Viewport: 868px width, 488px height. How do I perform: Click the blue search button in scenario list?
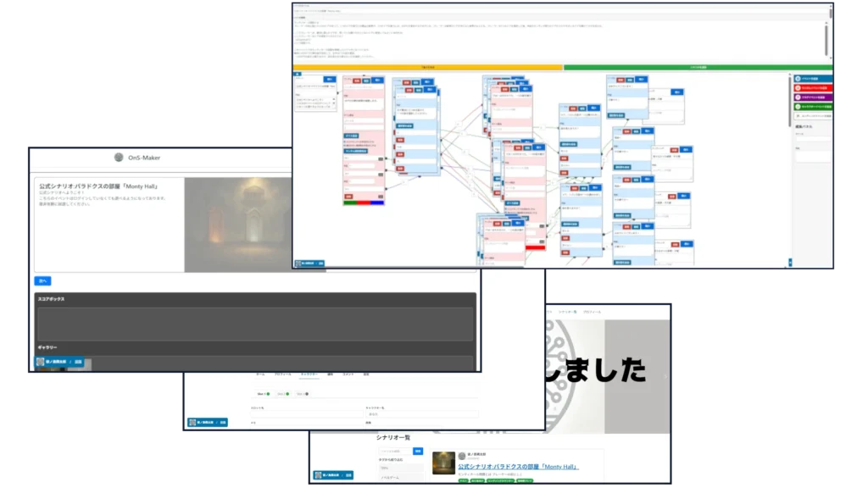coord(417,452)
